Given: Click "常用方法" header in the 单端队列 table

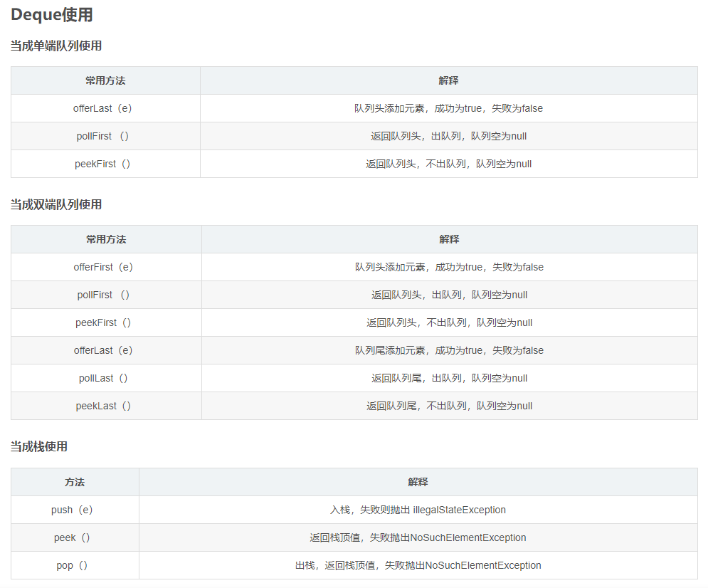Looking at the screenshot, I should pos(105,80).
